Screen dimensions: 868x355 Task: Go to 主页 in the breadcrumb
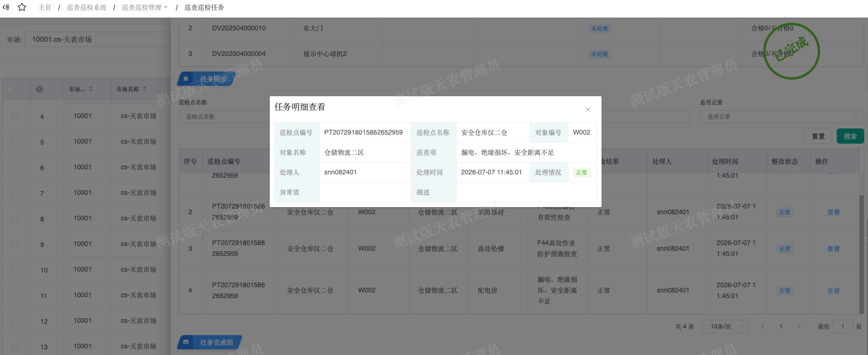(45, 8)
